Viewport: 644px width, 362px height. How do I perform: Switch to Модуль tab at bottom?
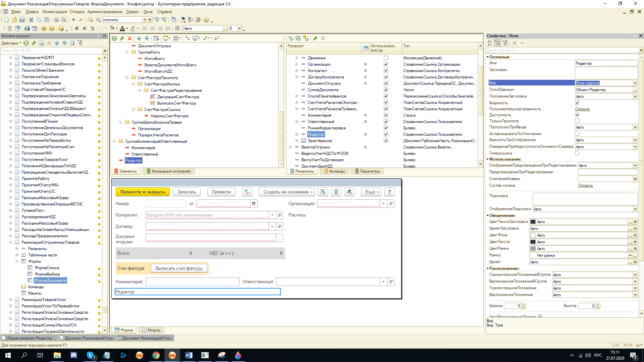point(151,330)
